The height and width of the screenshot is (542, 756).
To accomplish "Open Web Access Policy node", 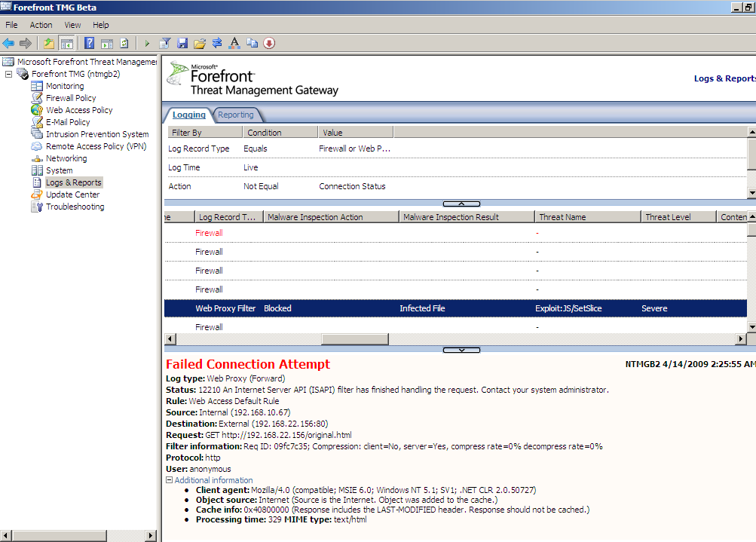I will (79, 110).
